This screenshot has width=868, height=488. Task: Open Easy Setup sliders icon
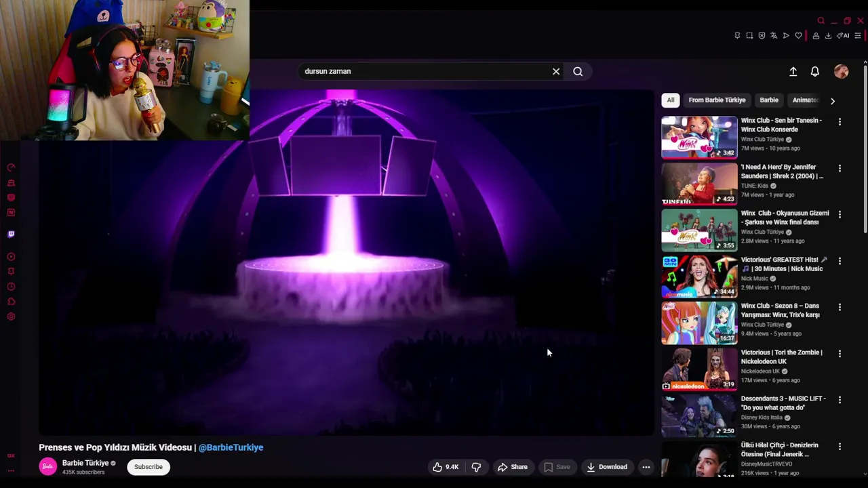(x=858, y=36)
